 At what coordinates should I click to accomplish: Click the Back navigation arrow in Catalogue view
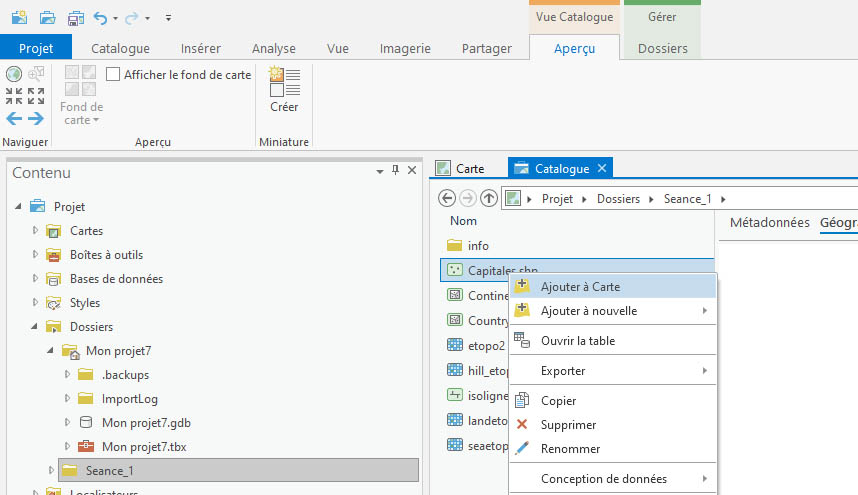tap(447, 198)
